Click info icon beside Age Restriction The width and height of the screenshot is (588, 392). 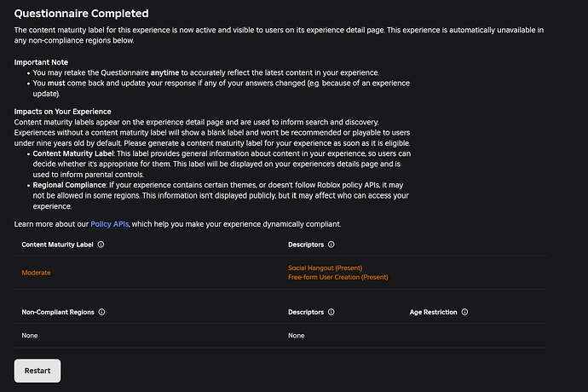[x=464, y=312]
